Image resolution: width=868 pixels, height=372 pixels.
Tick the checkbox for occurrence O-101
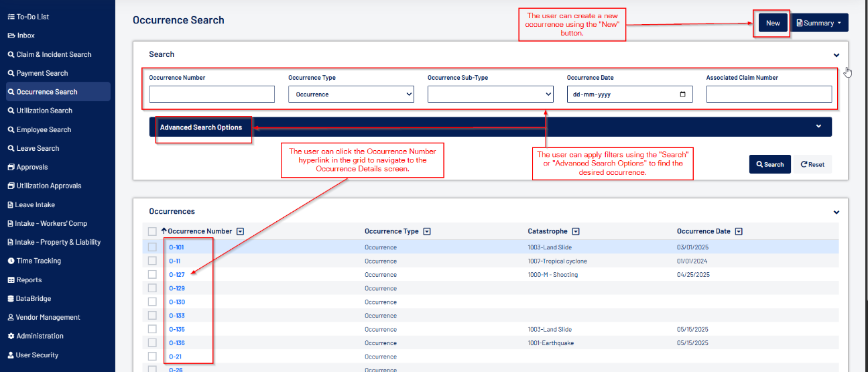(x=152, y=247)
